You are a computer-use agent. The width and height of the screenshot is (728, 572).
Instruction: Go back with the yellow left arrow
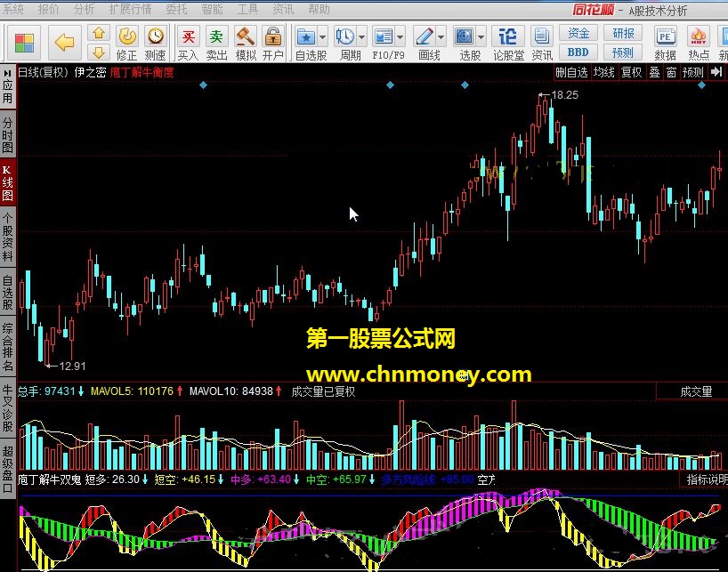tap(63, 43)
